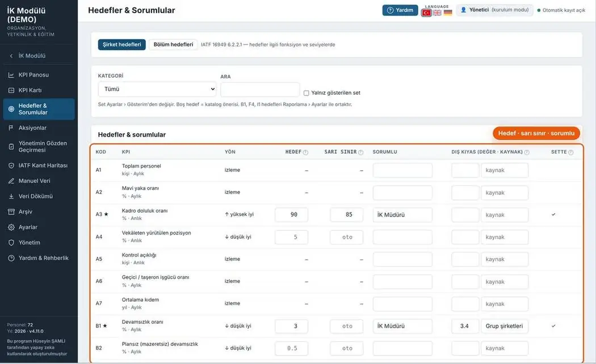Toggle the SETTE checkmark for row B1

[x=553, y=326]
